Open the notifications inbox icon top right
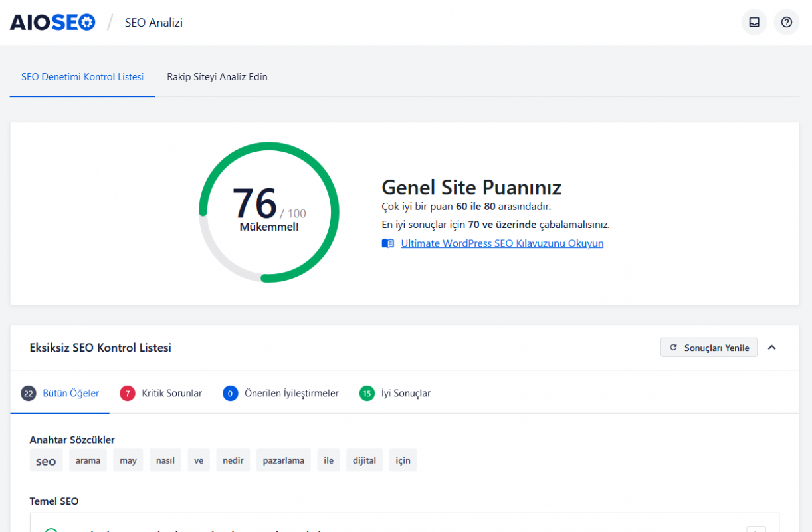Screen dimensions: 812x532 coord(754,22)
